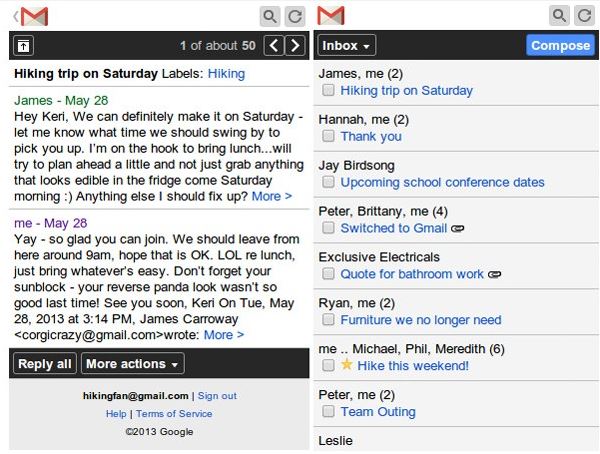
Task: Select the Thank you email checkbox
Action: coord(328,137)
